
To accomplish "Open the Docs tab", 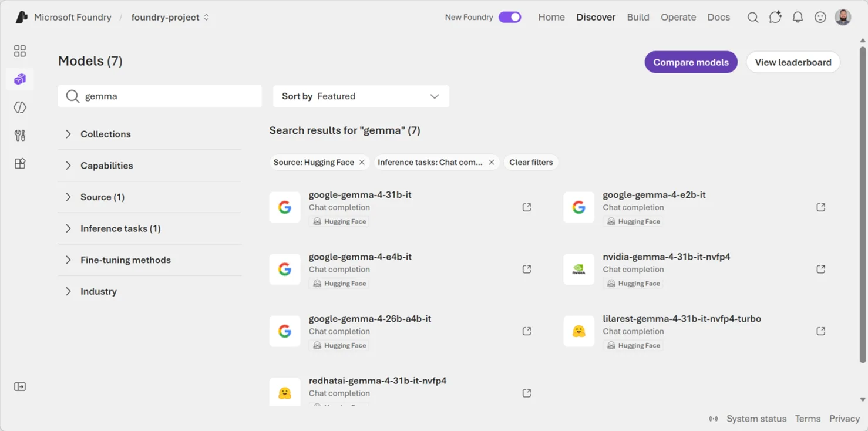I will 718,17.
